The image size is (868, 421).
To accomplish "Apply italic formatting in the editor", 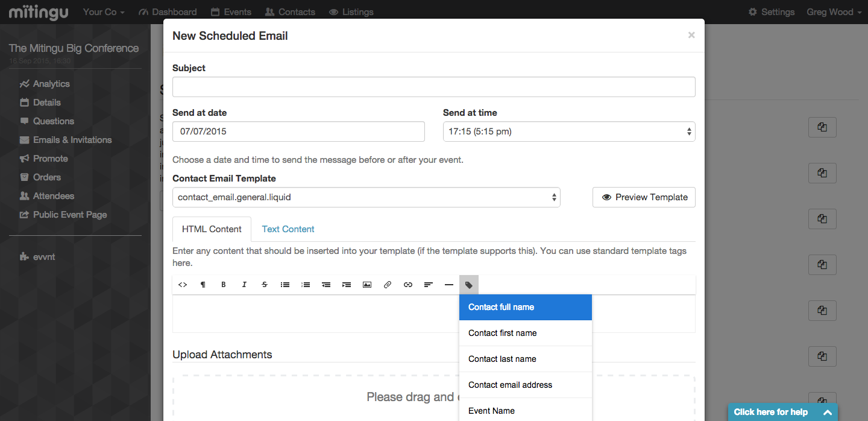I will pos(244,285).
